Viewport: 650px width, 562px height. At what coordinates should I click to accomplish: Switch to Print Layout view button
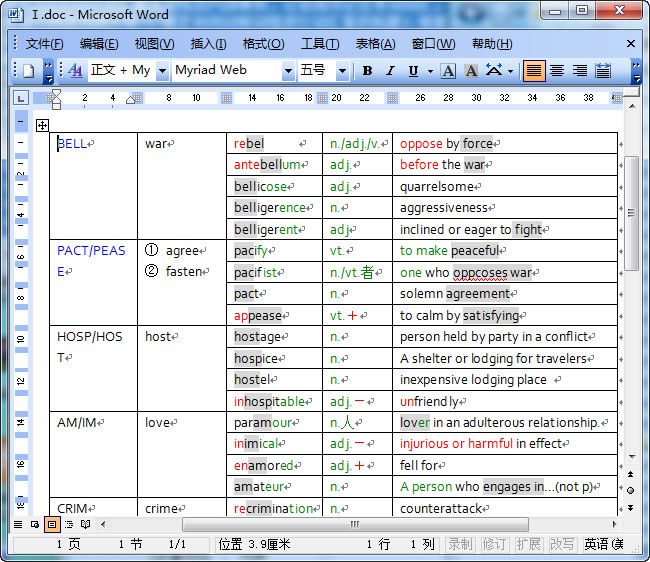51,524
